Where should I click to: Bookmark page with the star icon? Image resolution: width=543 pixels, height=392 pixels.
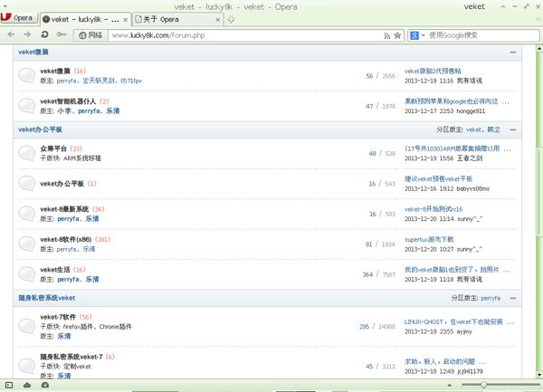397,35
